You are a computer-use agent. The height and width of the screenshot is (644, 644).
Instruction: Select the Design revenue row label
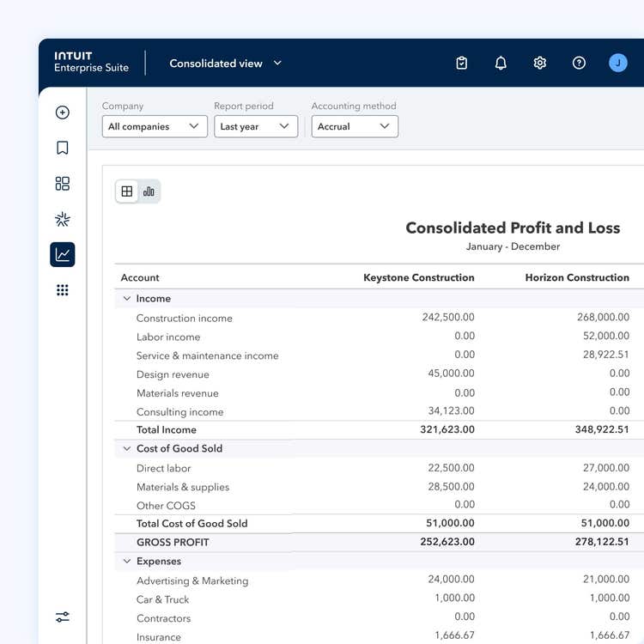(x=173, y=374)
